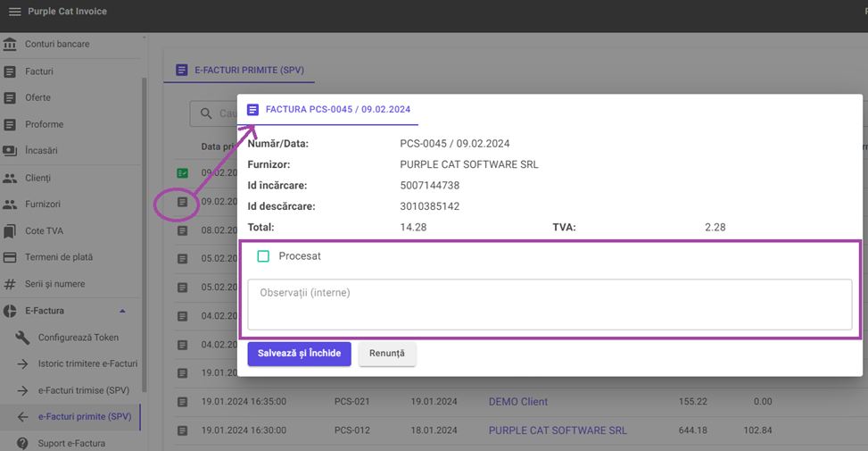Select the Facturi document icon
Screen dimensions: 868x451
pyautogui.click(x=10, y=71)
